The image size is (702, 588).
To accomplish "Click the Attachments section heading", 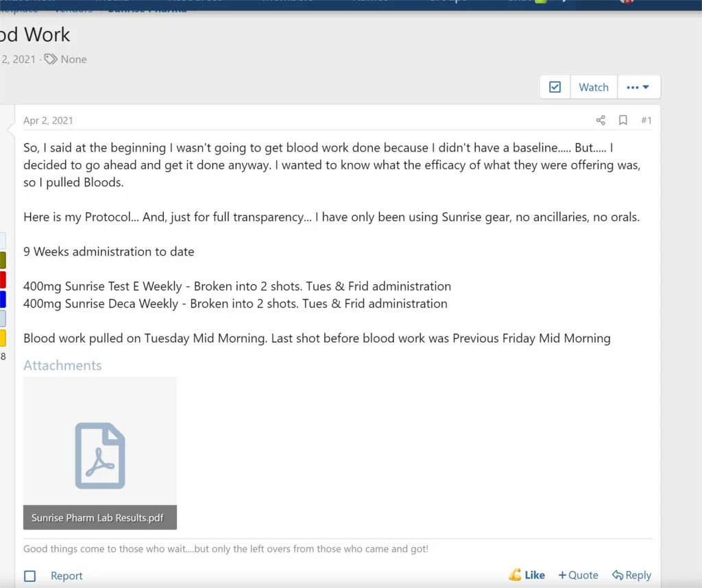I will [x=62, y=365].
